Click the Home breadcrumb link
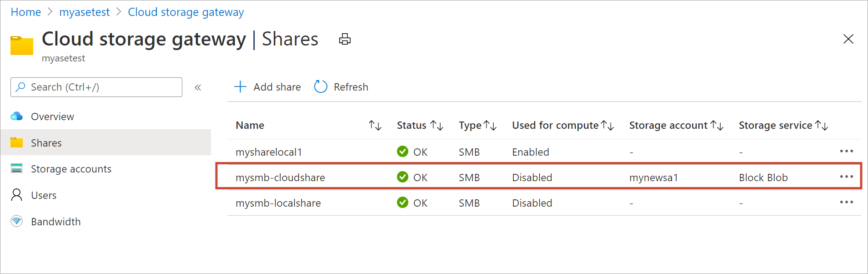This screenshot has width=868, height=274. (x=26, y=12)
